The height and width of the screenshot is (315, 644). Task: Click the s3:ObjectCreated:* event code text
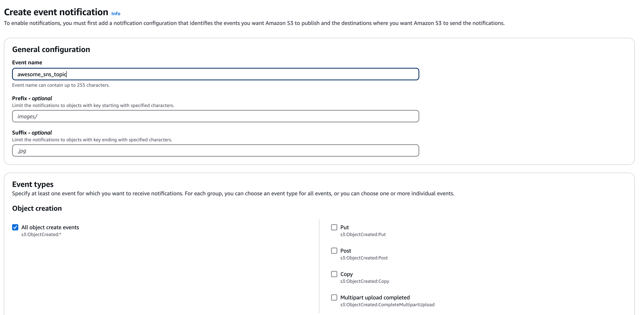point(41,234)
